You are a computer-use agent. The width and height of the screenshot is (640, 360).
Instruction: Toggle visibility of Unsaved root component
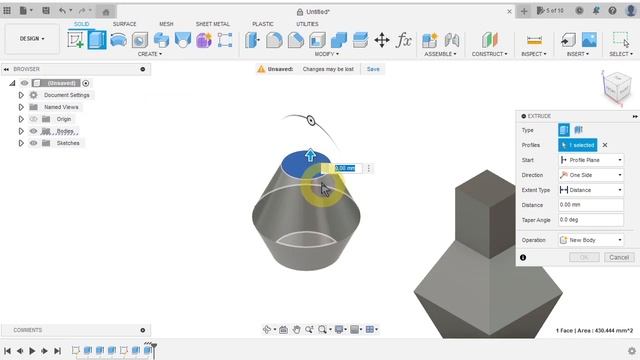24,83
